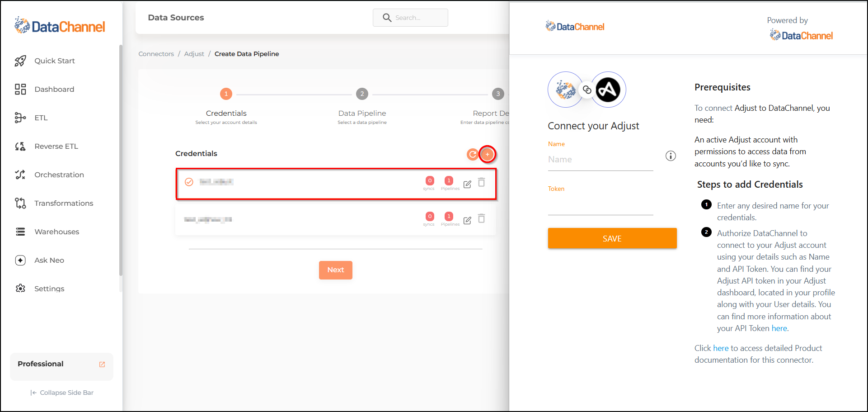Click the Warehouses stack icon
The height and width of the screenshot is (412, 868).
pos(20,232)
